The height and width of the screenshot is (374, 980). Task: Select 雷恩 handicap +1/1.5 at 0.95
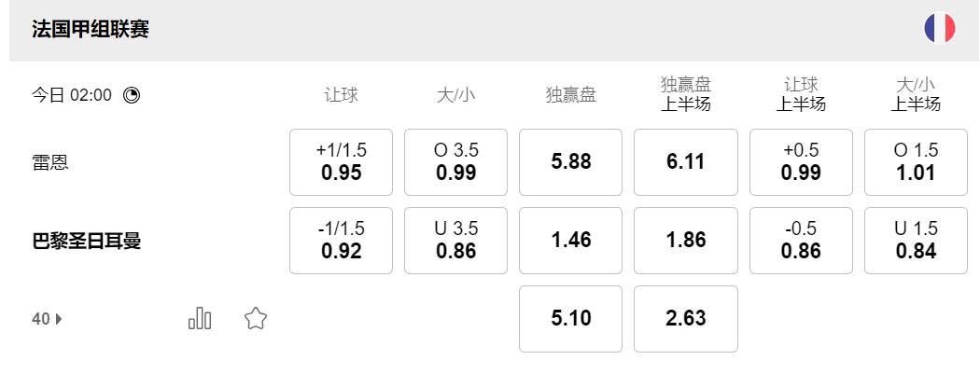341,162
